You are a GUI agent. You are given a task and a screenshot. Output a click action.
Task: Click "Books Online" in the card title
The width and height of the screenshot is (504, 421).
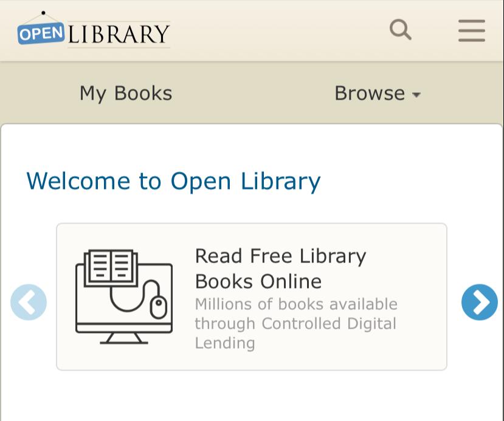pyautogui.click(x=258, y=281)
